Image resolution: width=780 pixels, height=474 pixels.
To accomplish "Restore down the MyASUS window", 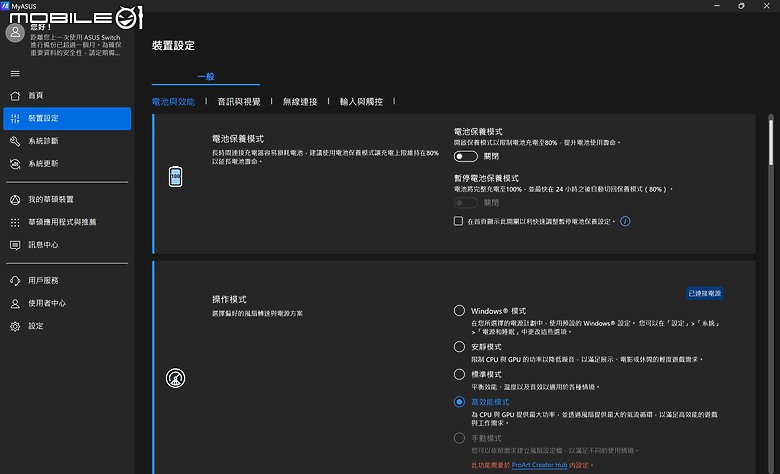I will click(x=741, y=5).
